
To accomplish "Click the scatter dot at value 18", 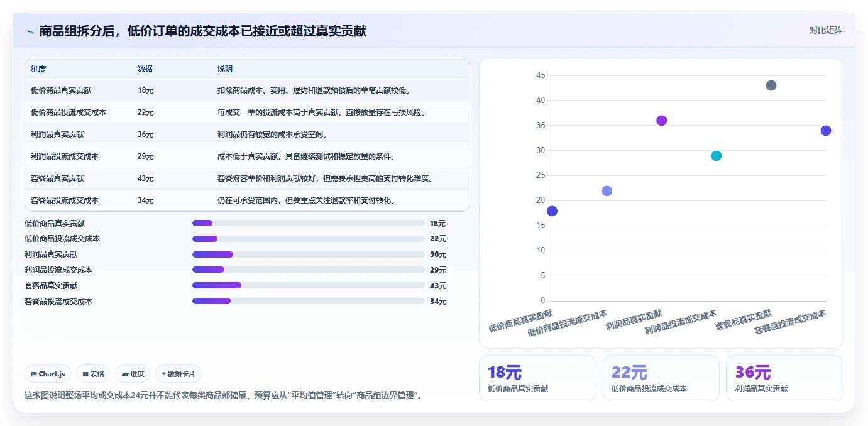I will click(552, 211).
